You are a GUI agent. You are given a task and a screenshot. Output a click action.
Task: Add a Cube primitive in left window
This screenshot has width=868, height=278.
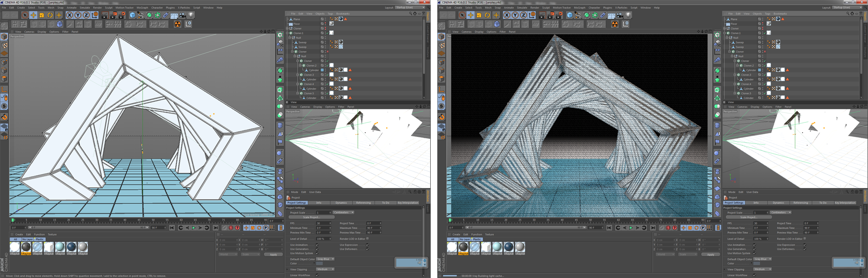[x=132, y=15]
